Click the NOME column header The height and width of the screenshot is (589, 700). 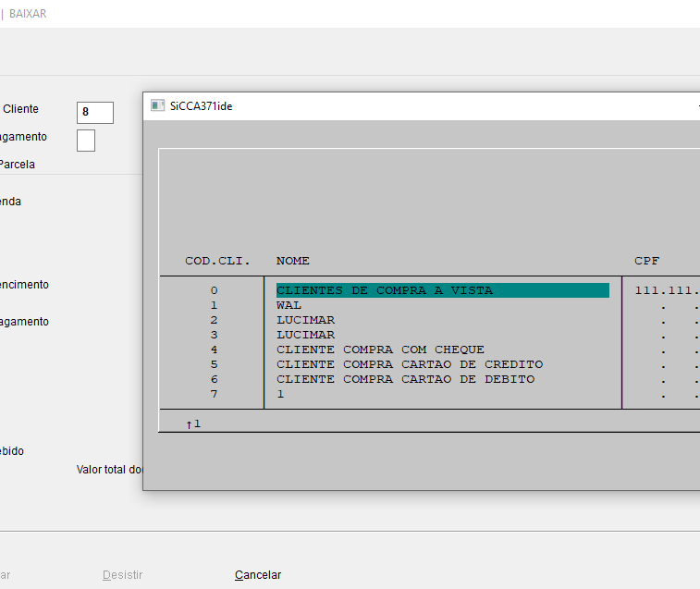(x=293, y=261)
